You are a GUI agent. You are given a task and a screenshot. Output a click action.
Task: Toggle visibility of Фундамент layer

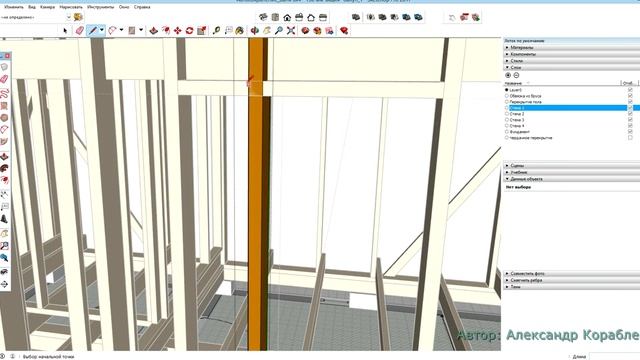pos(630,132)
